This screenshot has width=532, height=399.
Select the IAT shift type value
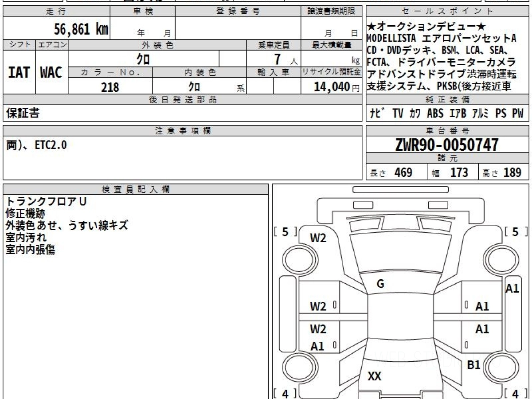pos(19,73)
